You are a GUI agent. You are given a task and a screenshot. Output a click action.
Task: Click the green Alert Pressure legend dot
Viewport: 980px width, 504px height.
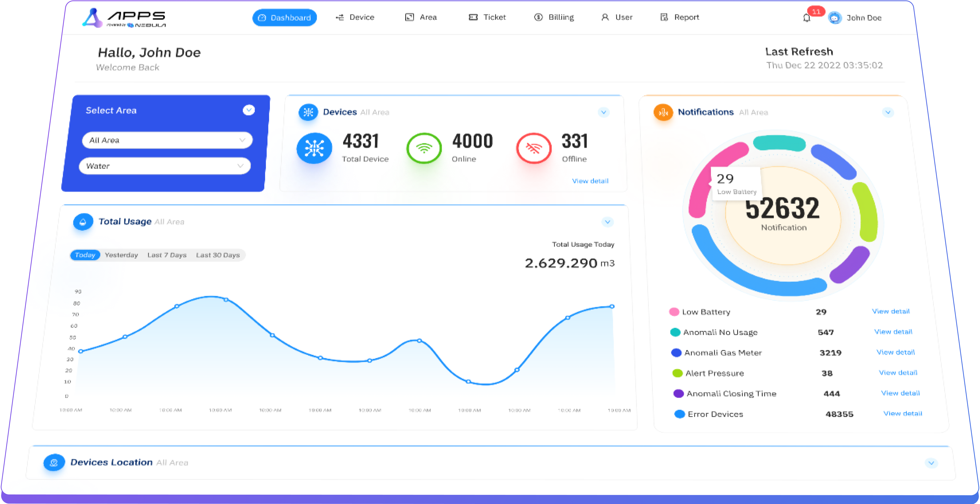point(677,373)
